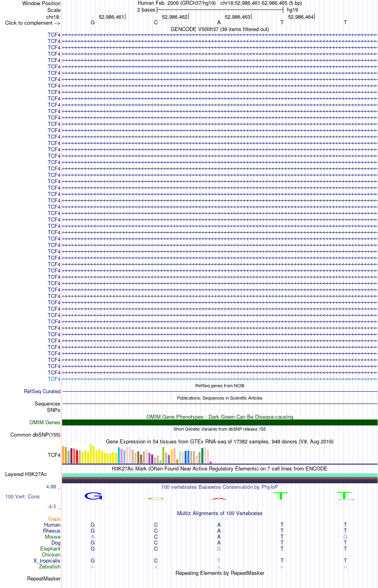Viewport: 378px width, 588px height.
Task: Click the Layered H3K27Ac track label
Action: [26, 474]
